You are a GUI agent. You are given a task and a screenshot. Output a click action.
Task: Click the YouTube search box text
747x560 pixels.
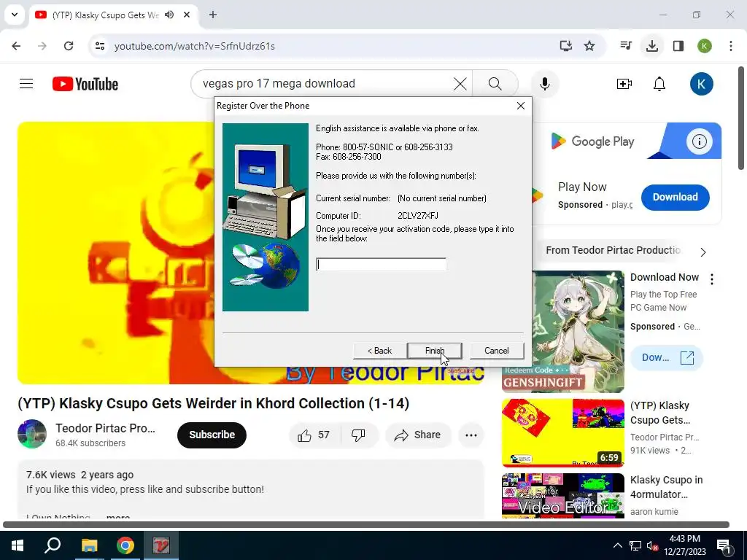pyautogui.click(x=279, y=83)
